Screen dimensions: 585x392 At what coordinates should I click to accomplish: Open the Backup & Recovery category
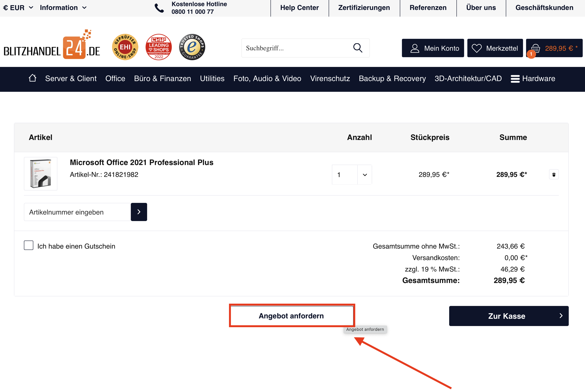click(x=392, y=79)
